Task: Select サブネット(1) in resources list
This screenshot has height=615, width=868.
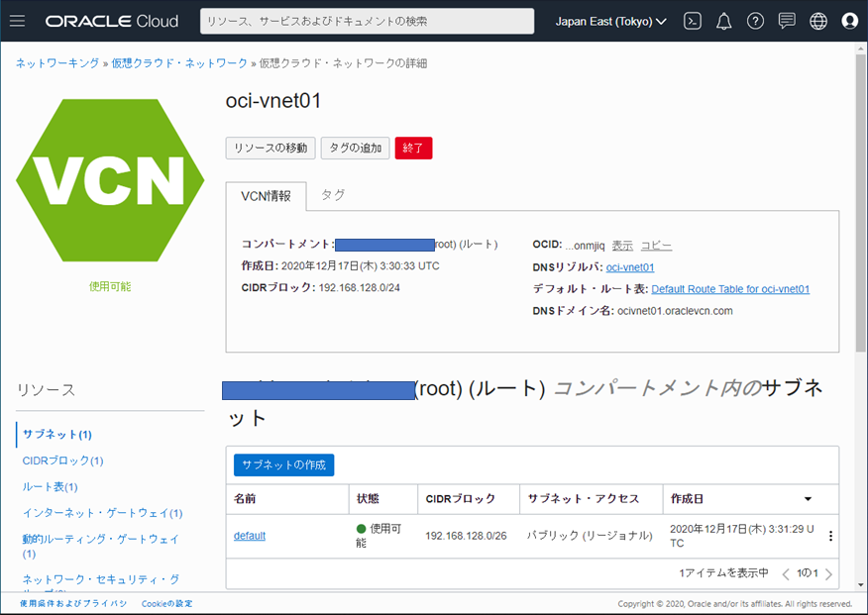Action: click(x=57, y=435)
